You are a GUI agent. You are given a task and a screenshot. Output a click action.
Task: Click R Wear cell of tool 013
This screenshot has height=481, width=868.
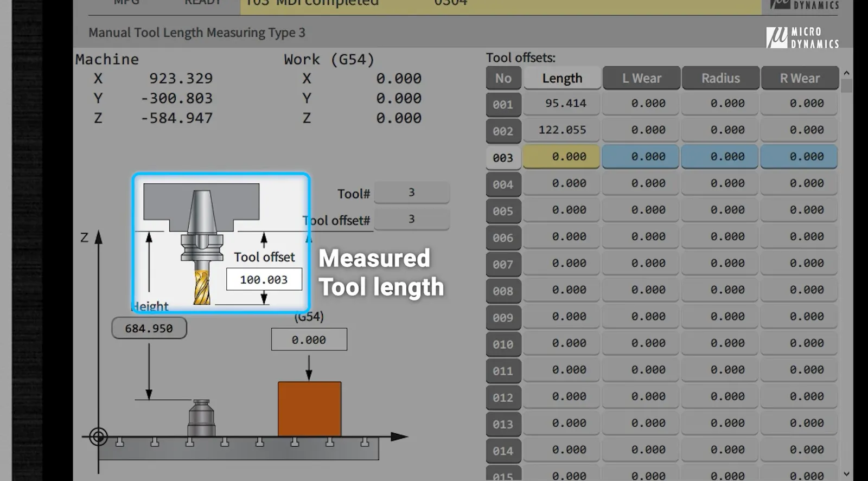point(800,422)
